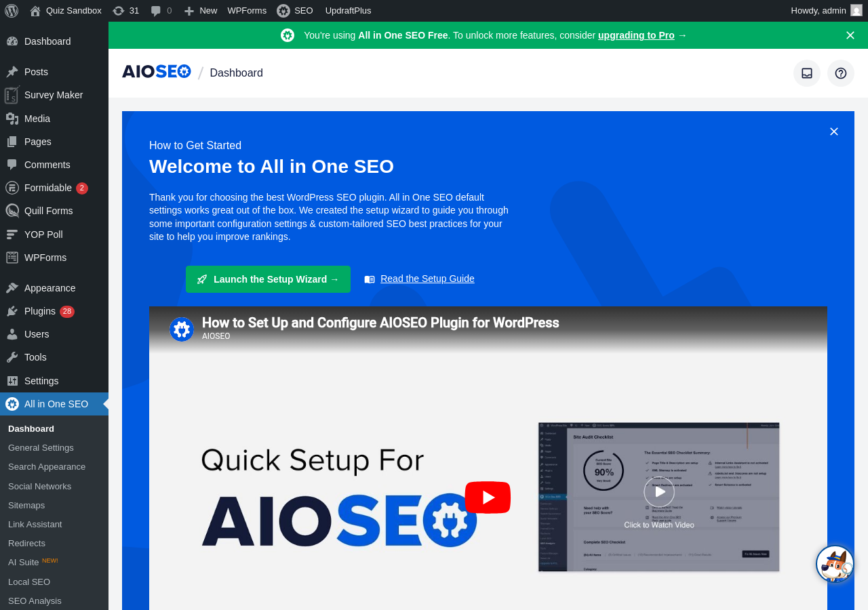The image size is (868, 610).
Task: Open the Tools menu
Action: pos(54,357)
